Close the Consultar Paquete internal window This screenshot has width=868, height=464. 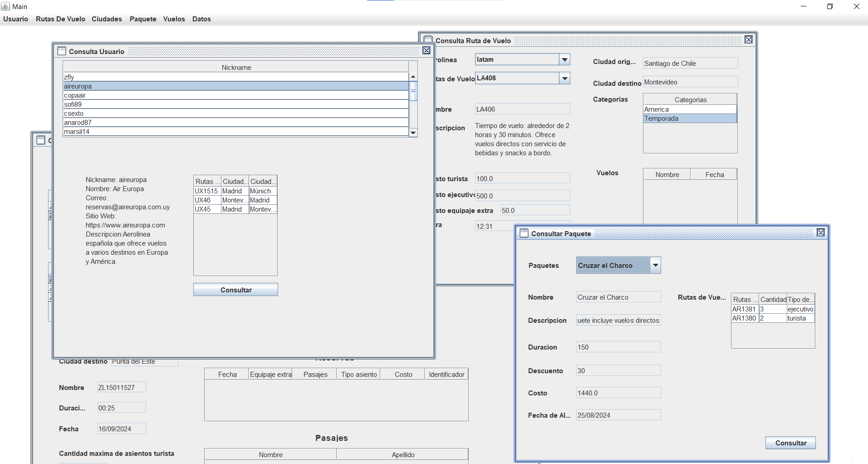tap(821, 233)
